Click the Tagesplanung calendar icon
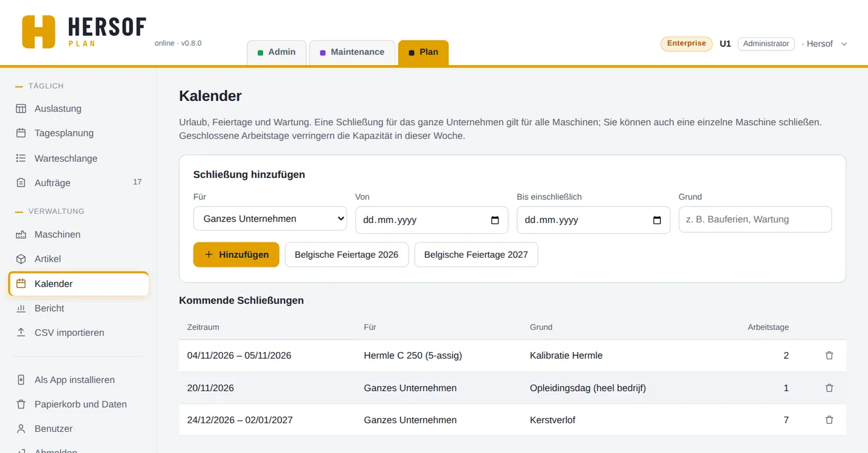 21,133
